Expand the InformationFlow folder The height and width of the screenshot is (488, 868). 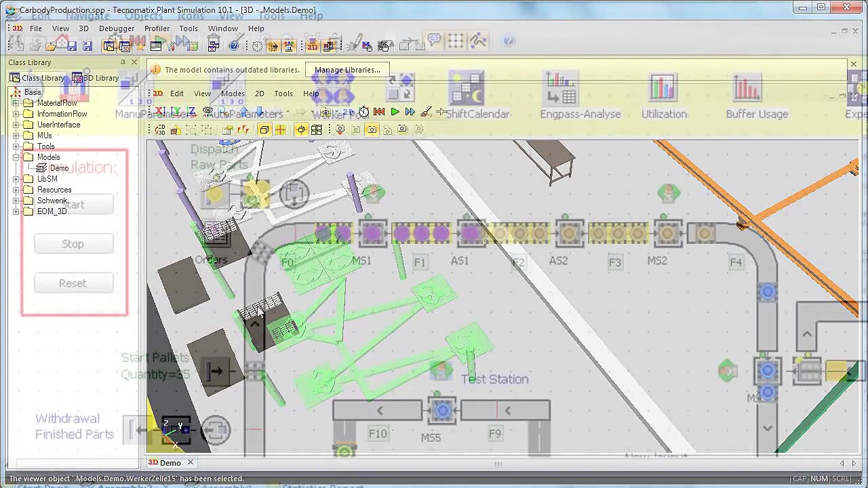16,114
